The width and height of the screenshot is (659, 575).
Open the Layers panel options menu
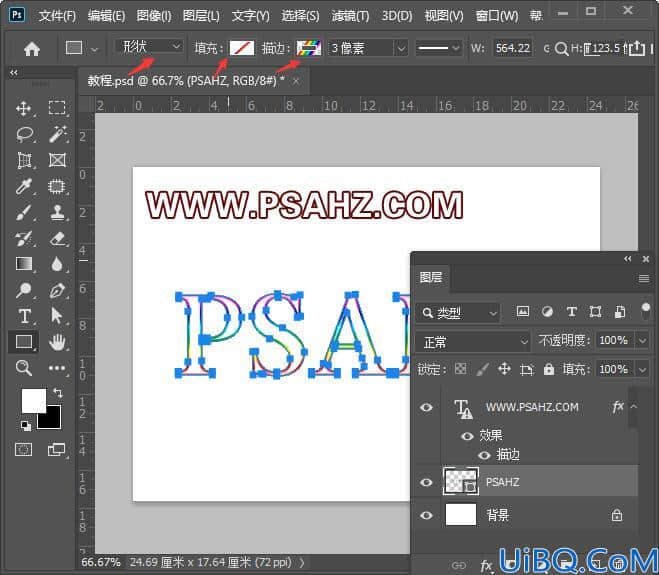click(x=643, y=278)
